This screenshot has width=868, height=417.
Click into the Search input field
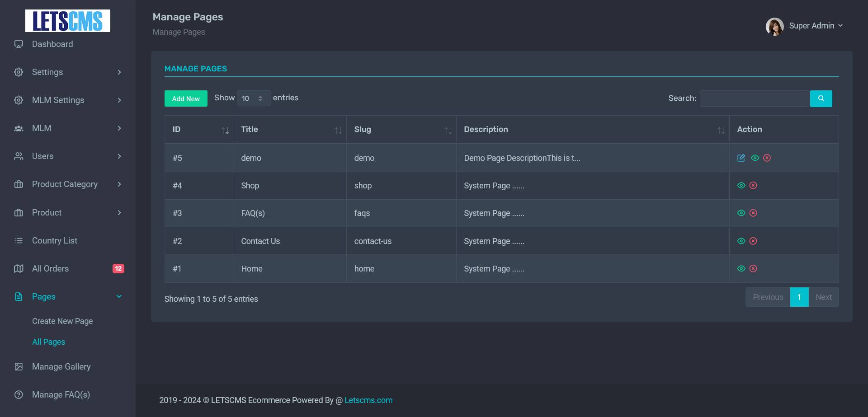point(754,98)
